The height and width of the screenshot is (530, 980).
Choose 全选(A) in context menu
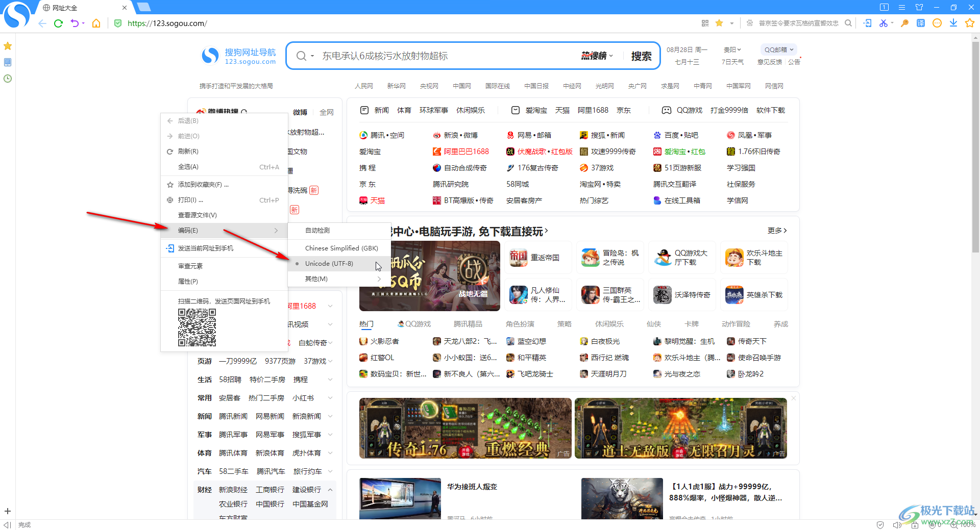pyautogui.click(x=224, y=167)
